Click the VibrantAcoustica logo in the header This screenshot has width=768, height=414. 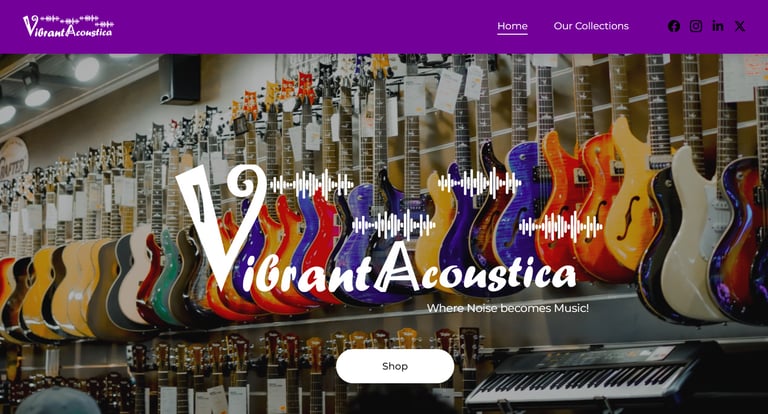point(68,26)
